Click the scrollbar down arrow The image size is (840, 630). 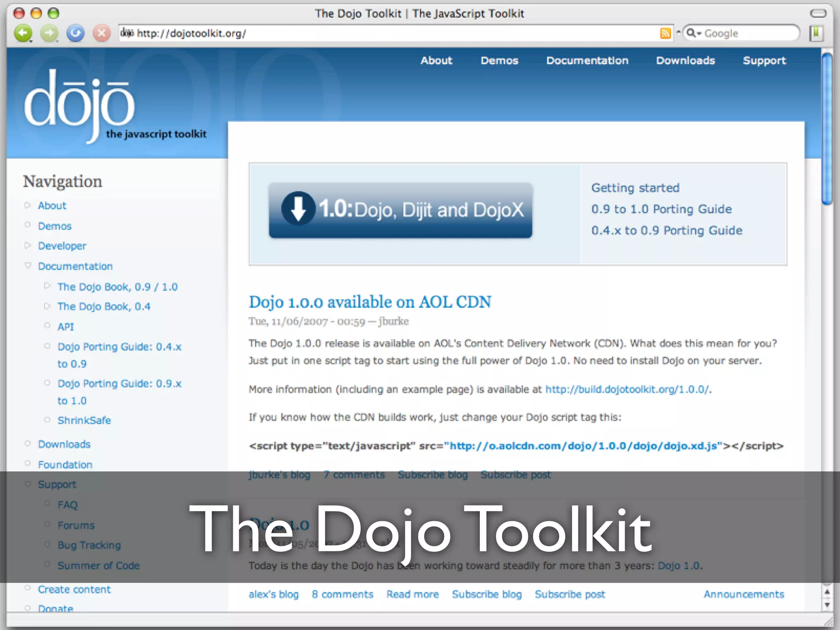coord(827,605)
